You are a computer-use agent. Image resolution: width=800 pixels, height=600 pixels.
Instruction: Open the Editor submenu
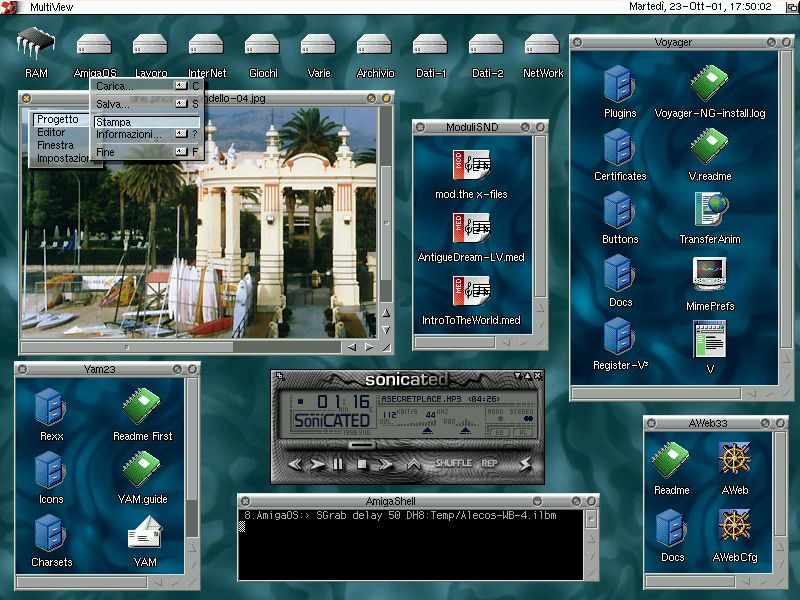[51, 133]
